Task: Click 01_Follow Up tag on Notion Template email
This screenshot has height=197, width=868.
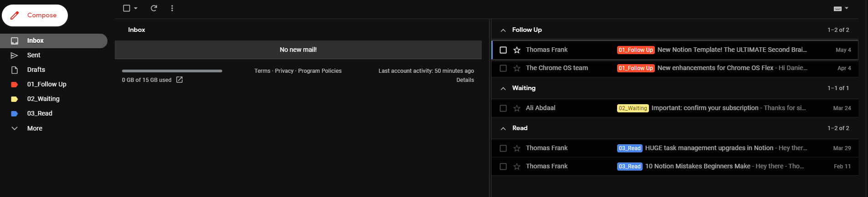Action: point(636,50)
